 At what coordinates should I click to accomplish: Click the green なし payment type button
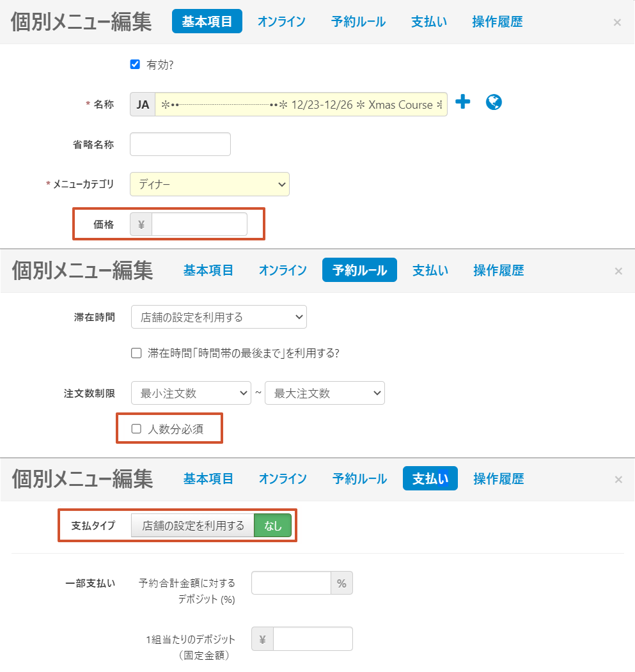click(272, 526)
